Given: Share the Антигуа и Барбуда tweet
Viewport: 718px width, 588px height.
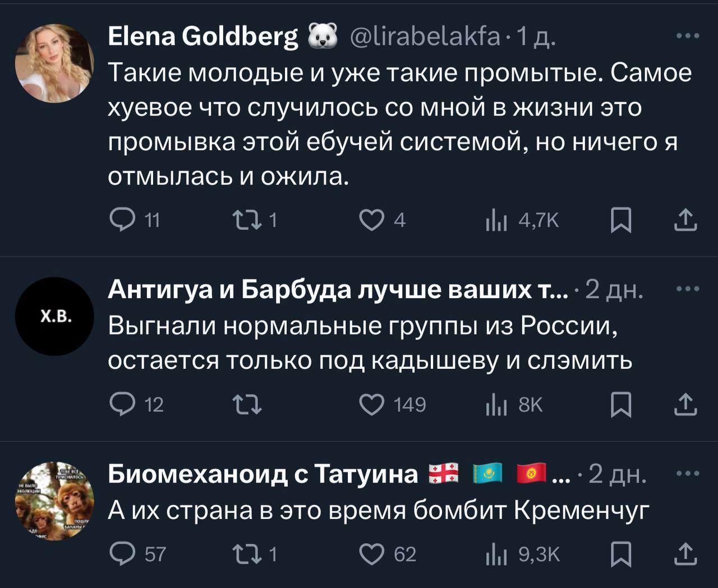Looking at the screenshot, I should (x=685, y=404).
